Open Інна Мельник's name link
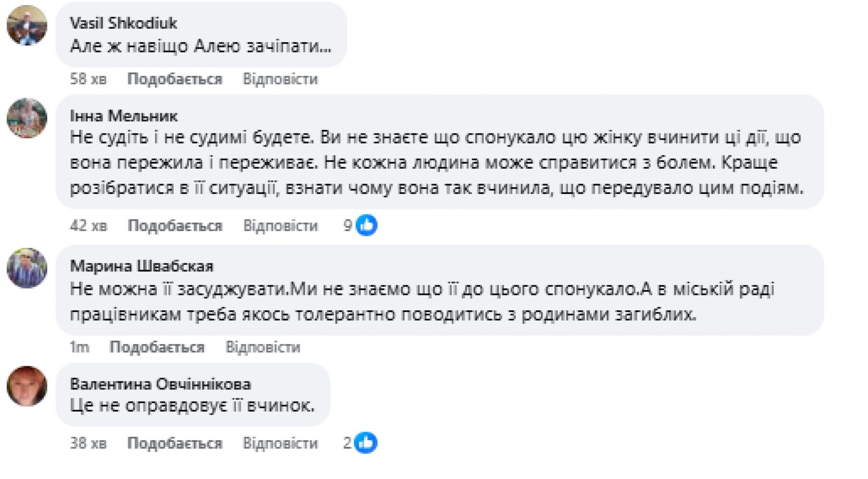The image size is (868, 479). pos(124,116)
